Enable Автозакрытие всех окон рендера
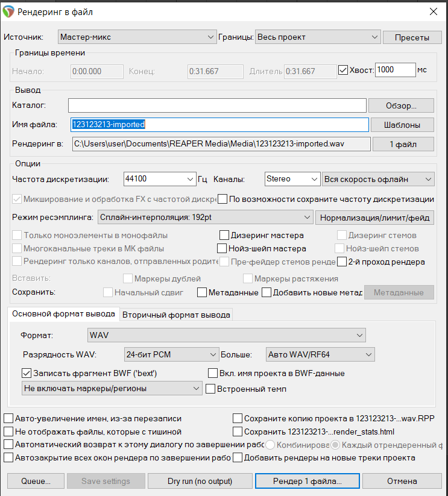This screenshot has width=448, height=496. (8, 457)
